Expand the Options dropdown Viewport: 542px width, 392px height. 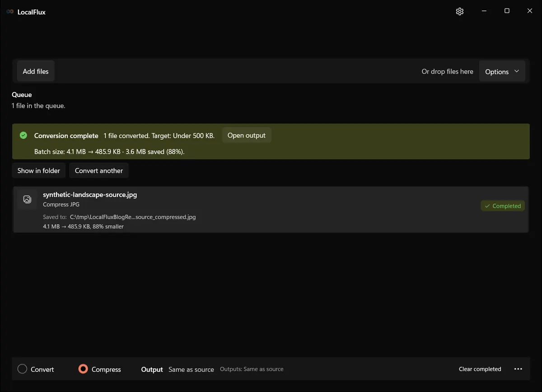tap(502, 72)
